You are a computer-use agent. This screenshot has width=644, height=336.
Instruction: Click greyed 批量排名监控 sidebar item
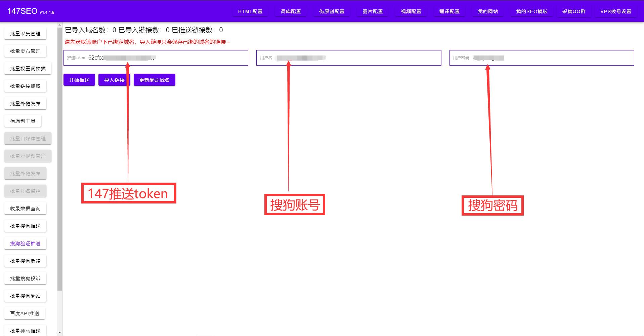(25, 191)
